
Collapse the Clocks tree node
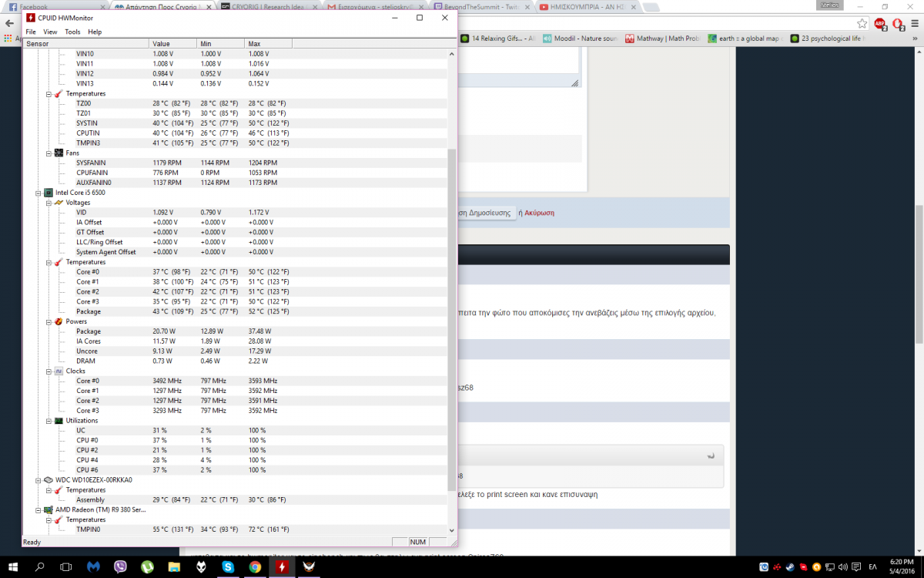pyautogui.click(x=48, y=371)
